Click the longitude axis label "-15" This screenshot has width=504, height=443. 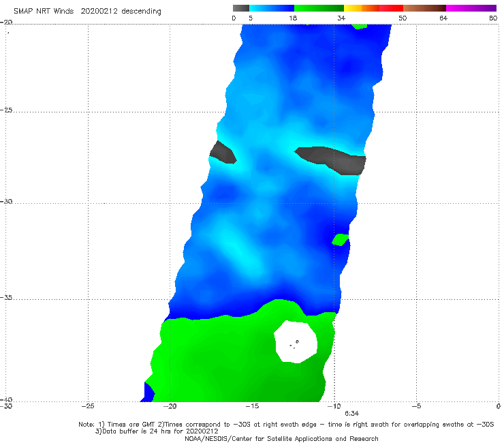(x=252, y=406)
